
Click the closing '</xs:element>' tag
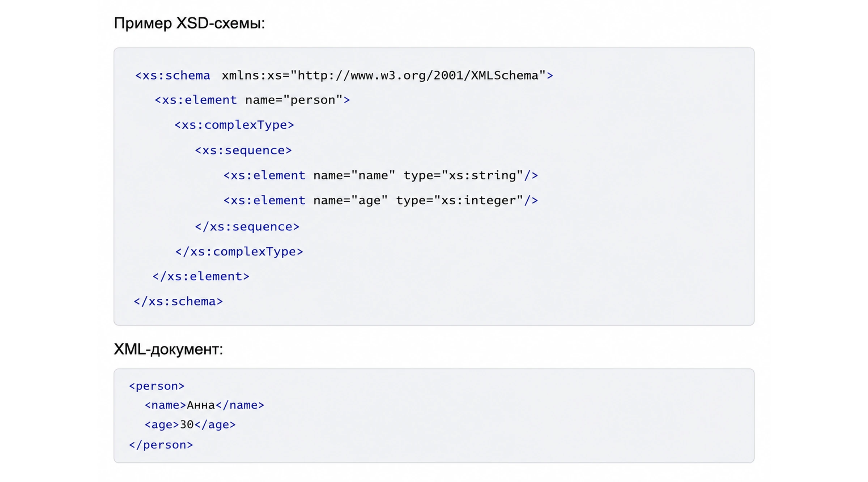click(201, 276)
